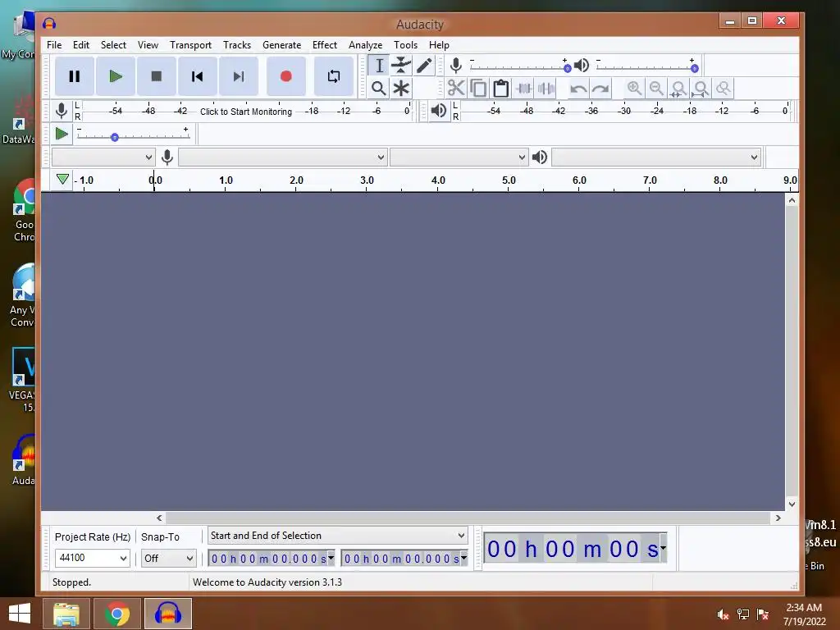Open 'Start and End of Selection' dropdown
The image size is (840, 630).
(337, 536)
